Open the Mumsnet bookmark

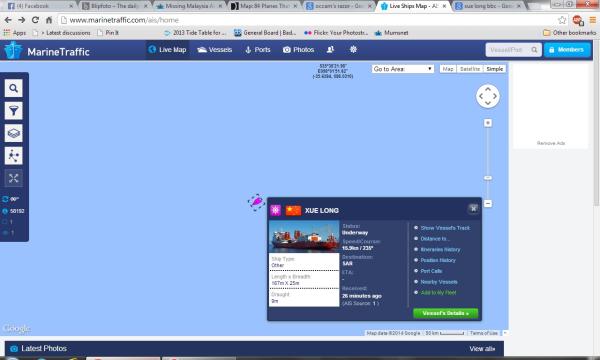tap(391, 33)
